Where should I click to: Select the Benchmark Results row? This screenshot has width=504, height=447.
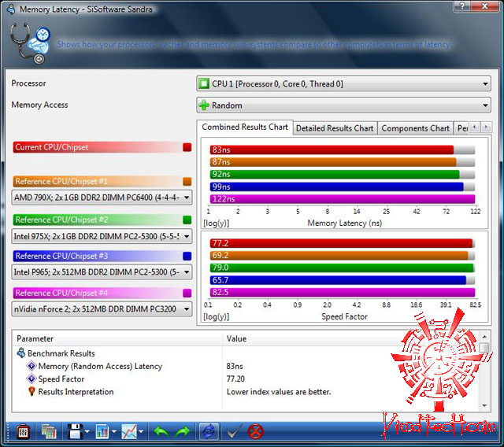click(246, 353)
